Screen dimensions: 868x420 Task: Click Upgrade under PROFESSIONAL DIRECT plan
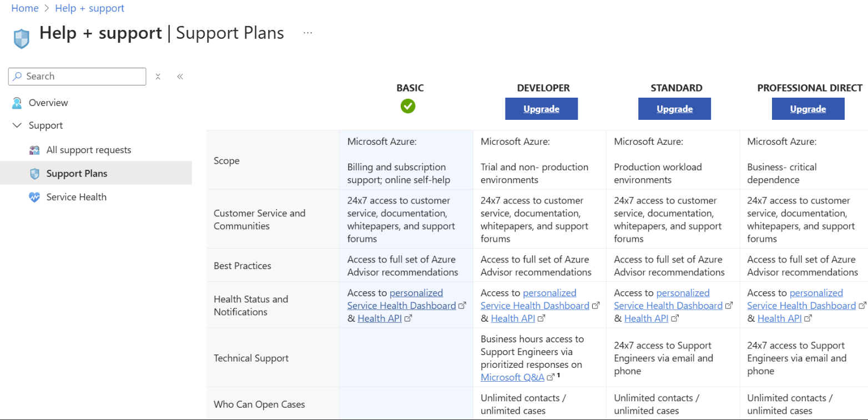coord(808,109)
